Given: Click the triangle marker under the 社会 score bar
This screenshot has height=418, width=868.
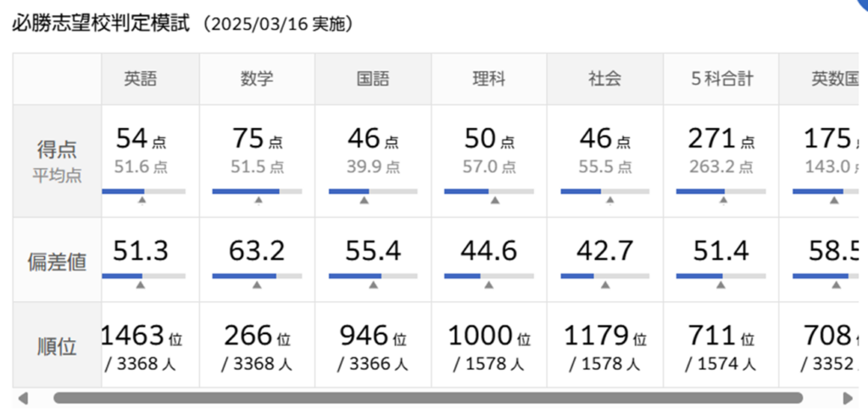Looking at the screenshot, I should point(609,201).
